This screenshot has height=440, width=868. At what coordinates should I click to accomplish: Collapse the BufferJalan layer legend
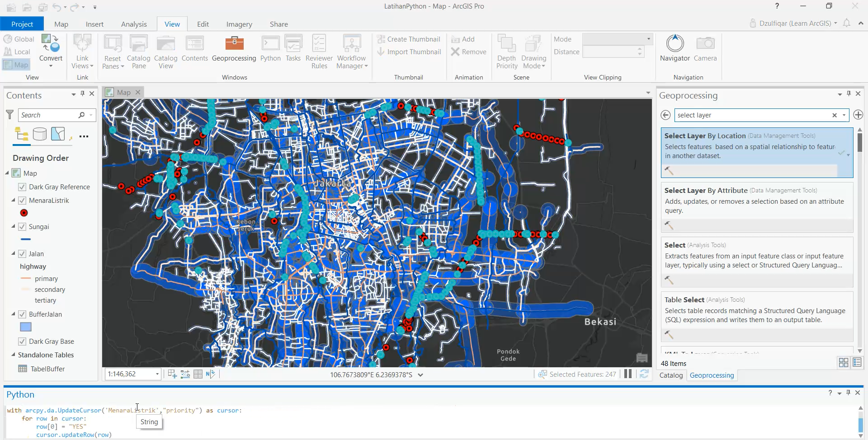pyautogui.click(x=13, y=314)
